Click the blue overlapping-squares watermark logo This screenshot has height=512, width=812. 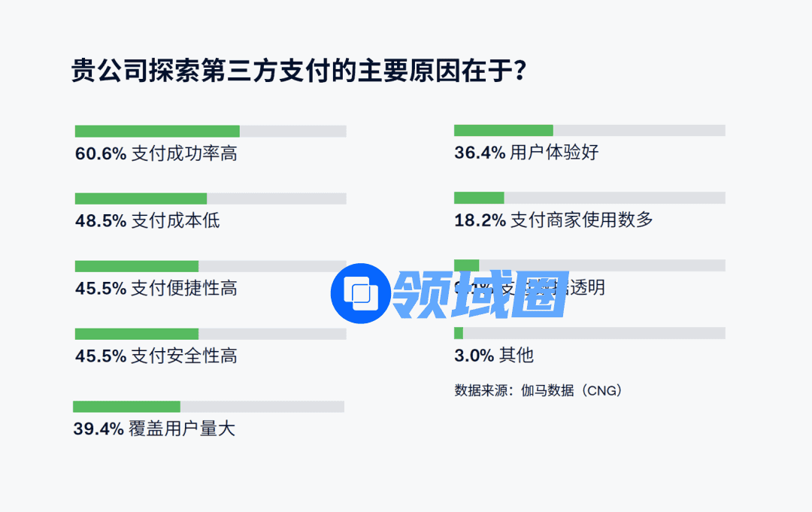(x=360, y=293)
